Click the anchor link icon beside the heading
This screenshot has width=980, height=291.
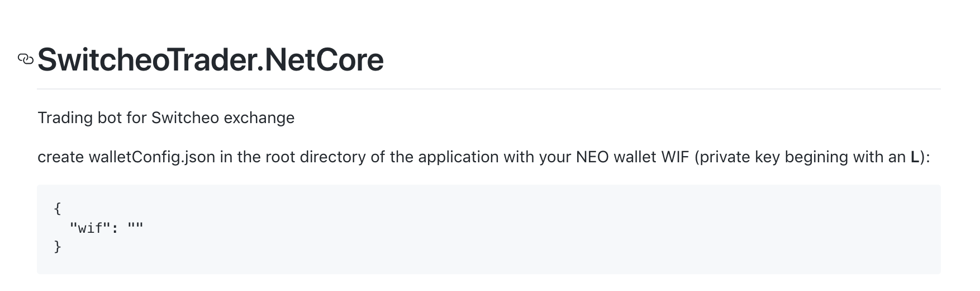[26, 59]
